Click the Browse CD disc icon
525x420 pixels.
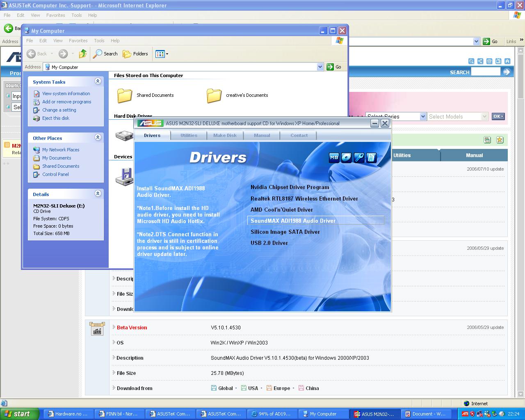[347, 157]
